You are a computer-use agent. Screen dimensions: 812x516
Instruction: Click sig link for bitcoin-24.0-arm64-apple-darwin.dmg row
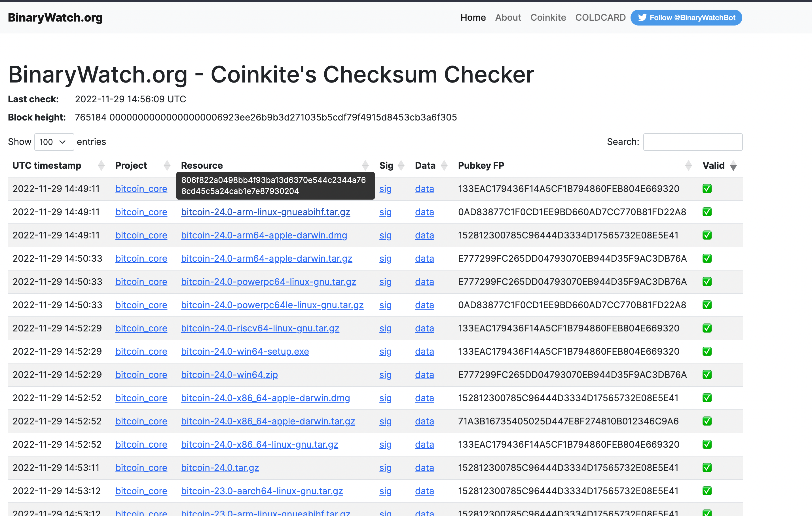pyautogui.click(x=385, y=235)
